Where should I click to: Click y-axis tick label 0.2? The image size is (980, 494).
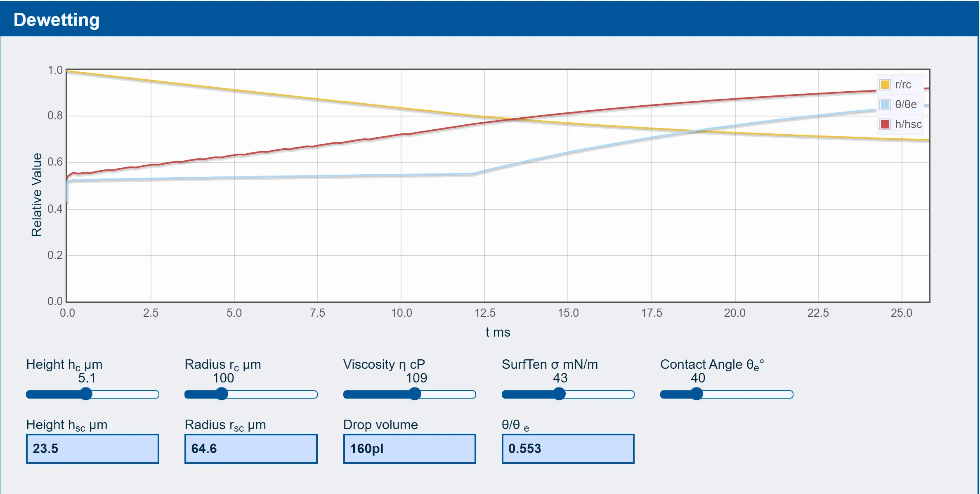click(x=55, y=255)
